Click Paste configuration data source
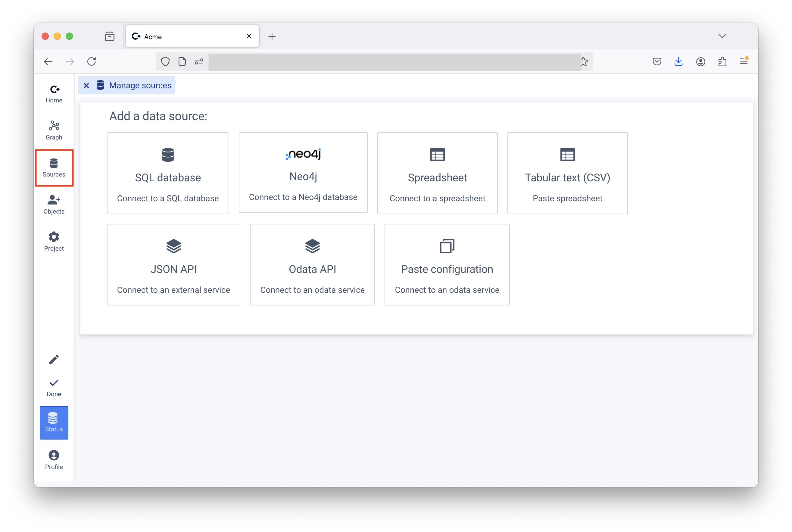 (447, 264)
